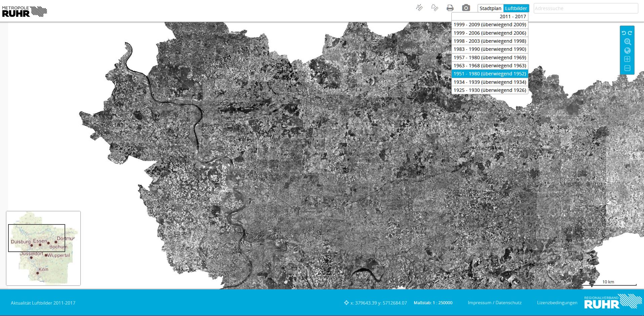Open Impressum / Datenschutz link
644x316 pixels.
(494, 303)
